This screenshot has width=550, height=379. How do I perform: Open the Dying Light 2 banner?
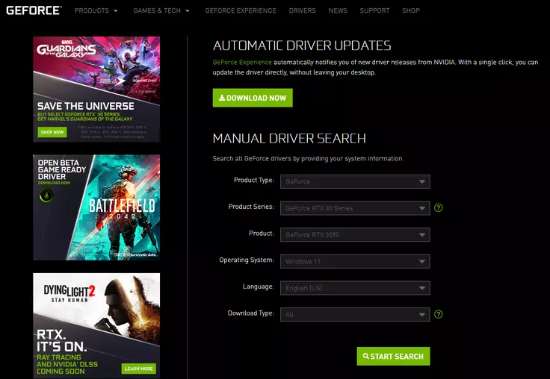click(x=96, y=326)
